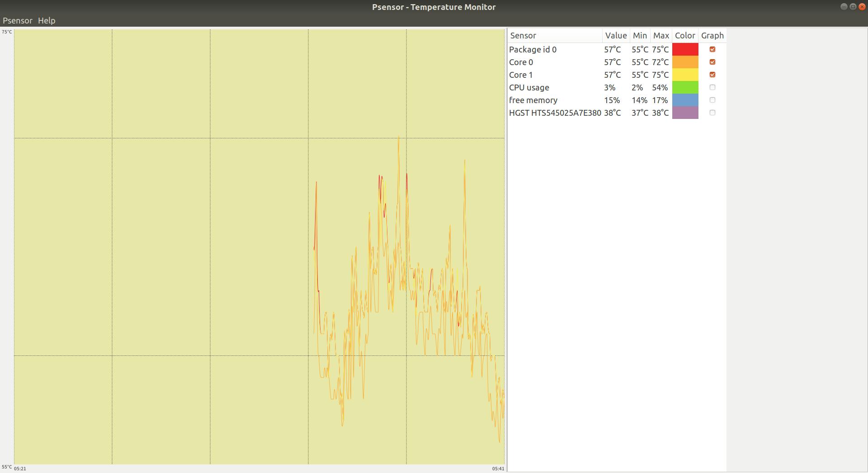868x473 pixels.
Task: Sort by the Value column header
Action: [616, 35]
